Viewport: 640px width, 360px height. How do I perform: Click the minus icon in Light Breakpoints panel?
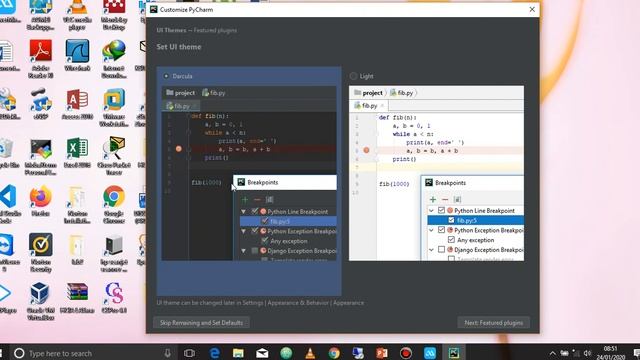pos(445,199)
